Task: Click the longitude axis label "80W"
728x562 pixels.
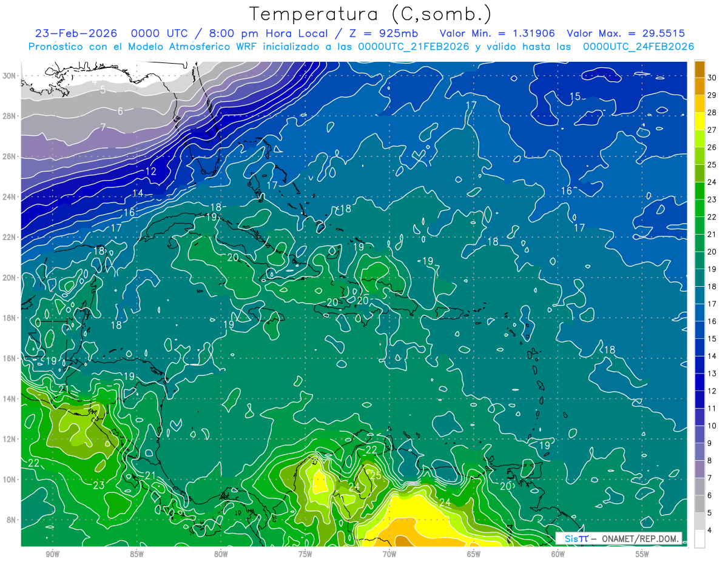Action: 221,554
